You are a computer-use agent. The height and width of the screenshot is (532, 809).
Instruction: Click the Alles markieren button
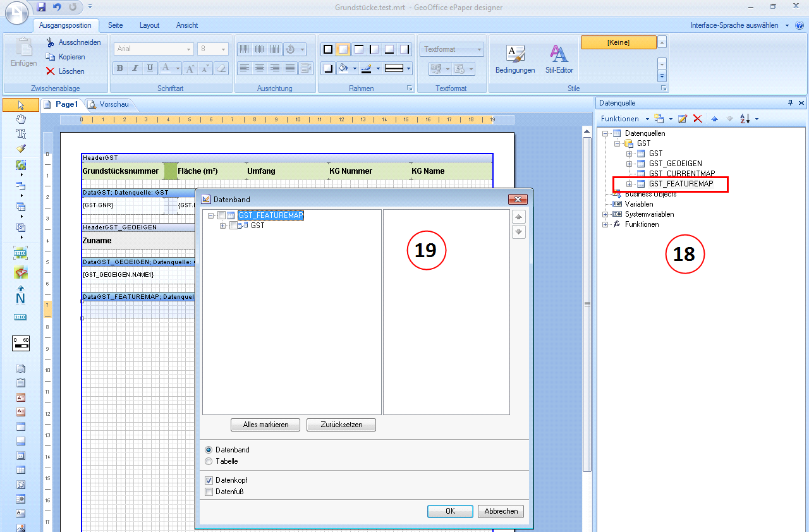coord(265,425)
